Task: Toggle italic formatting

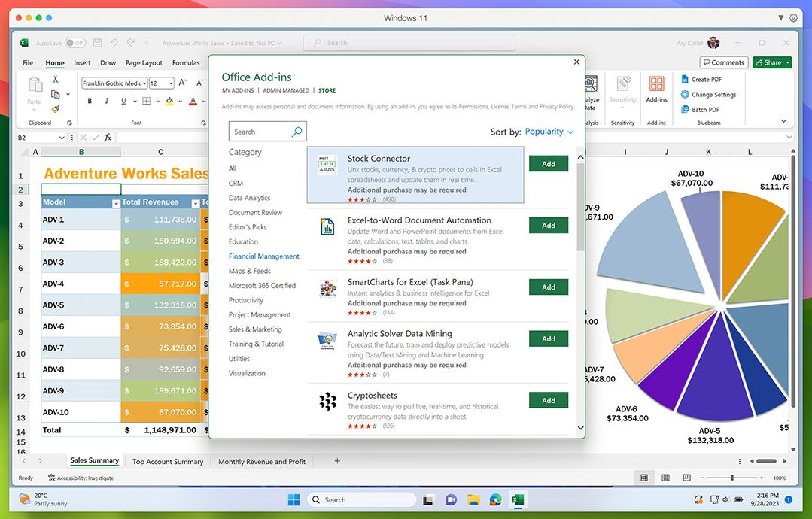Action: [106, 101]
